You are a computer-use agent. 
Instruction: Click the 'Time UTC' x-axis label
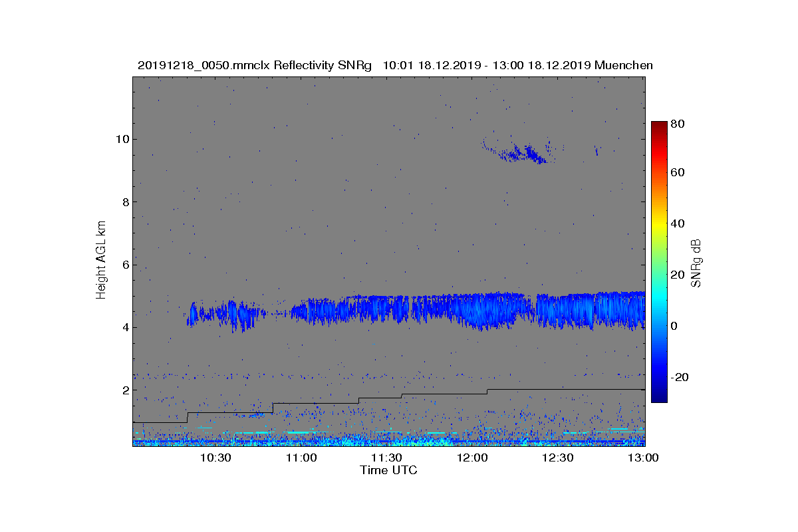pos(389,470)
